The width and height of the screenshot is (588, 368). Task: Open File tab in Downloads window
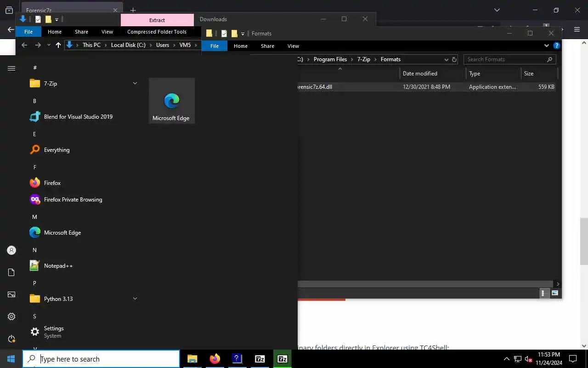click(28, 32)
